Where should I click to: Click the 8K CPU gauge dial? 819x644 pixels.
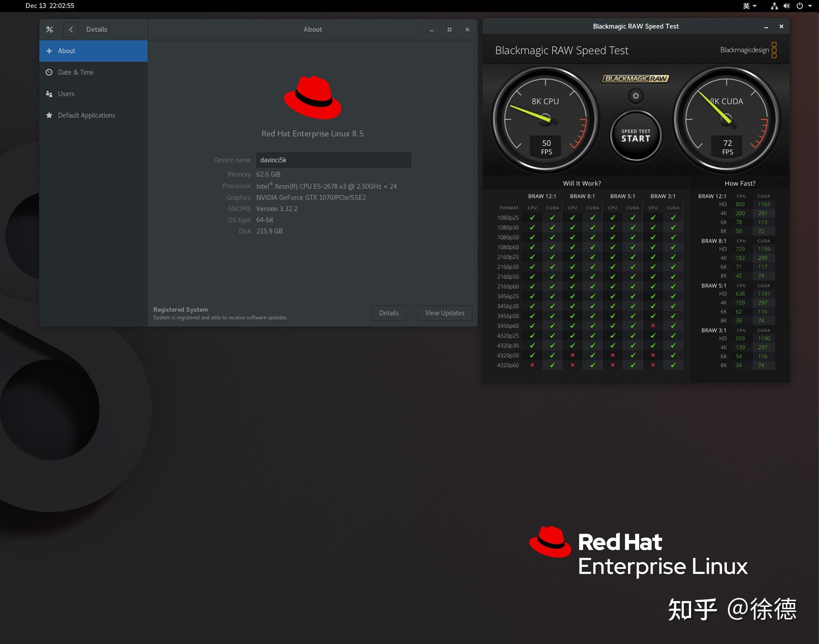tap(545, 119)
